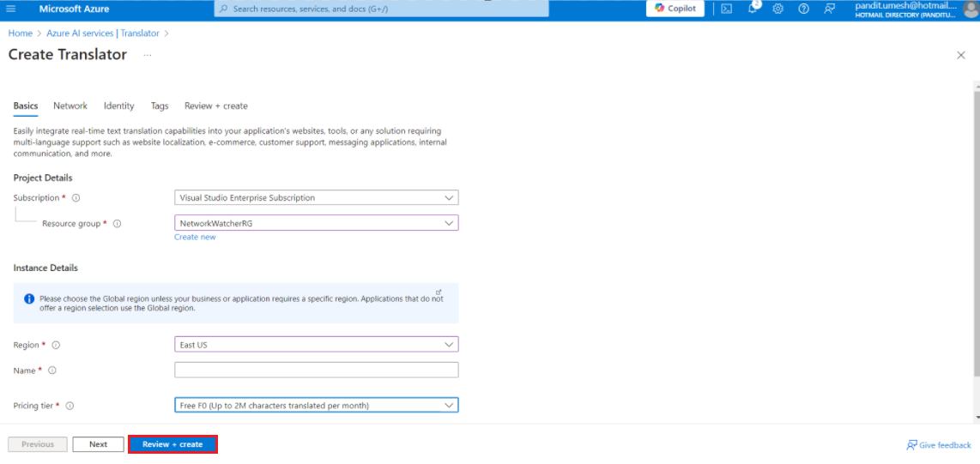Launch Cloud Shell icon
The height and width of the screenshot is (464, 980).
tap(726, 9)
